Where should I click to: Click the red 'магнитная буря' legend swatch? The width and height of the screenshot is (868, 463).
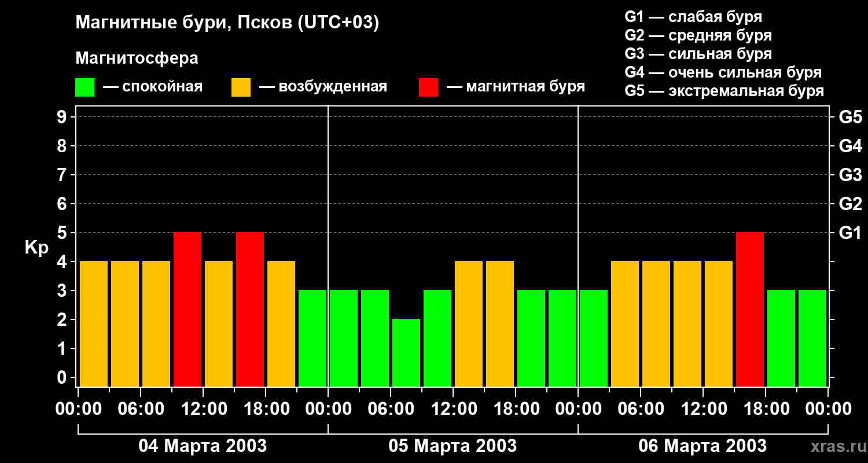428,87
